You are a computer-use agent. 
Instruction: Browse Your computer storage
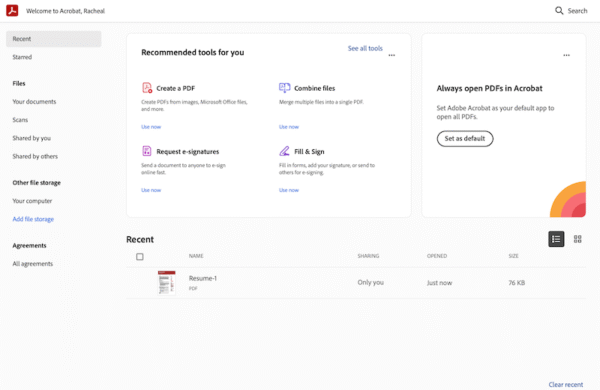[x=32, y=201]
